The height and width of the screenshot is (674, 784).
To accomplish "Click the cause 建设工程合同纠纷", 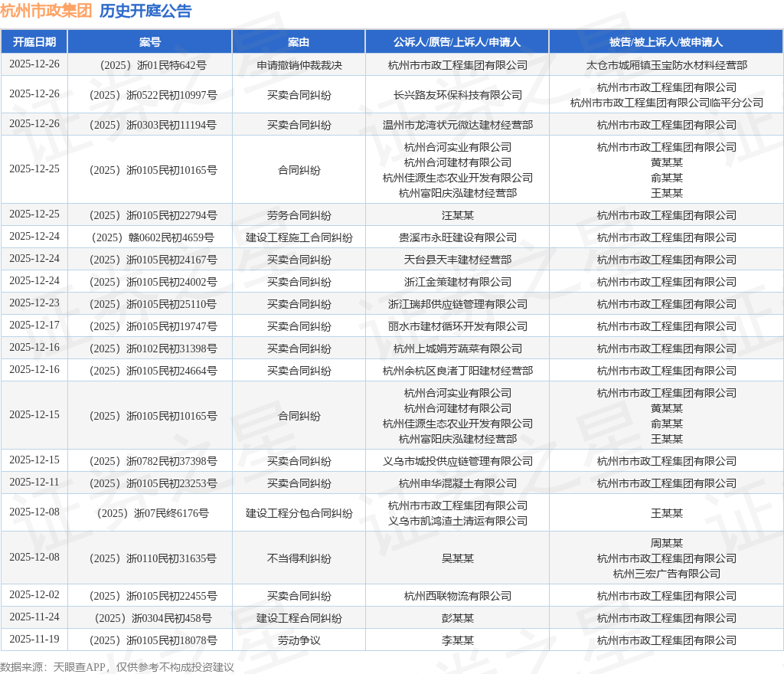I will (299, 618).
